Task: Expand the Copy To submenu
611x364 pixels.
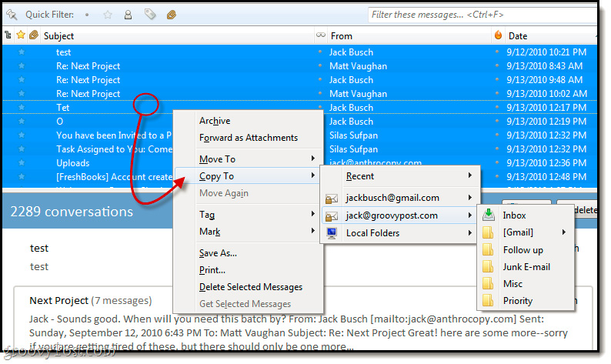Action: coord(249,176)
